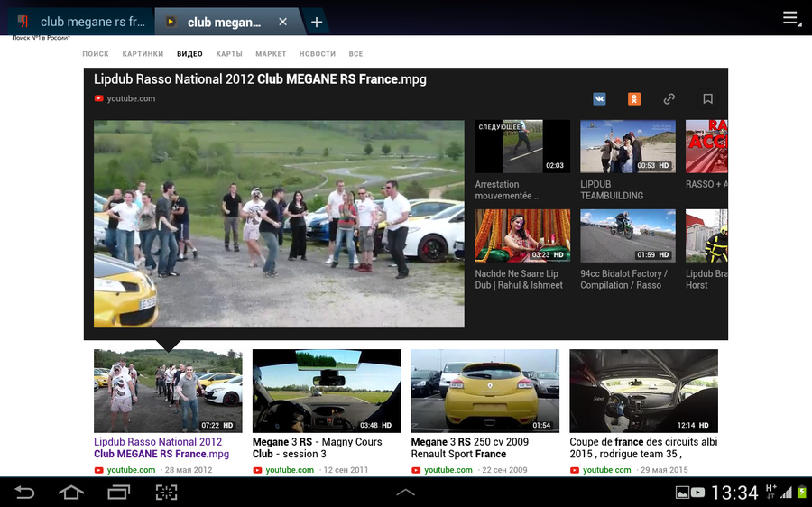Viewport: 812px width, 507px height.
Task: Open 'LIPDUB TEAMBUILDING' thumbnail
Action: point(628,146)
